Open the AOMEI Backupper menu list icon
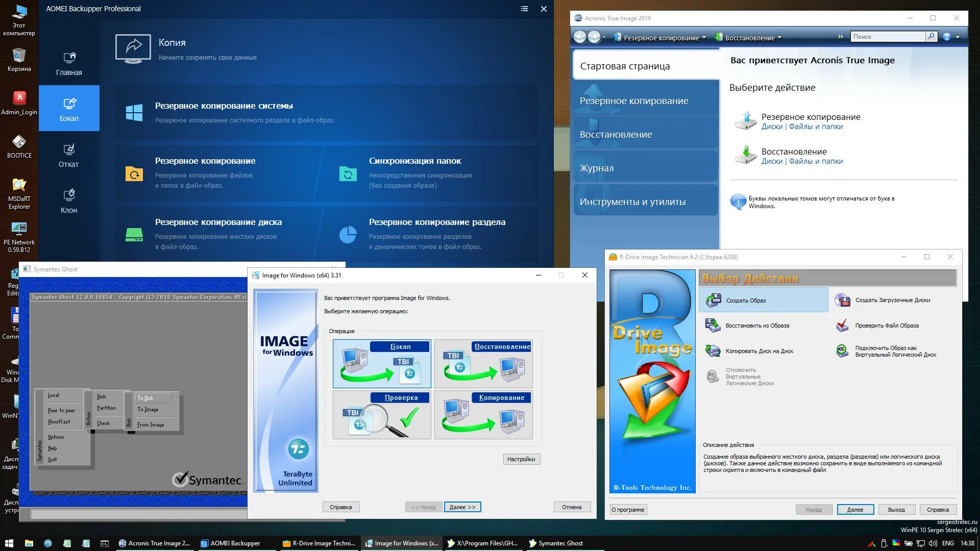 (x=524, y=9)
